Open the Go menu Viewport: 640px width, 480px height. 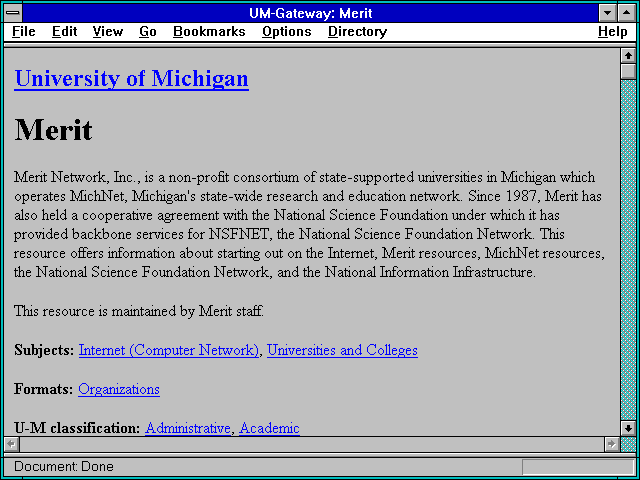point(148,31)
